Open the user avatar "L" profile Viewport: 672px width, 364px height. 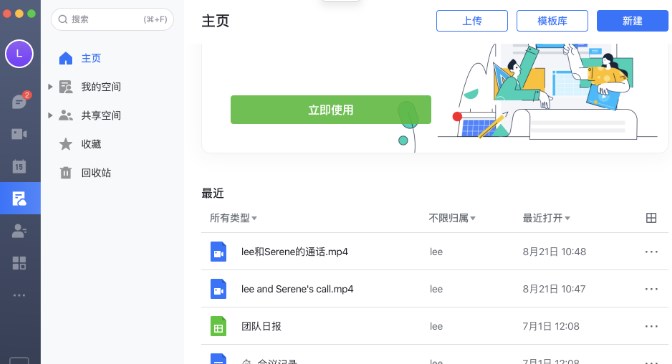click(x=19, y=54)
